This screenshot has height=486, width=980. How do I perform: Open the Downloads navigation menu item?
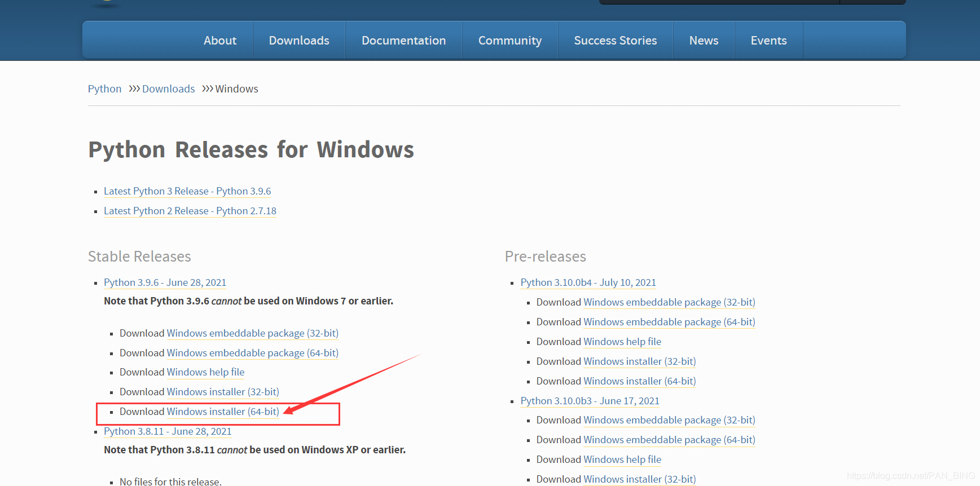point(299,41)
